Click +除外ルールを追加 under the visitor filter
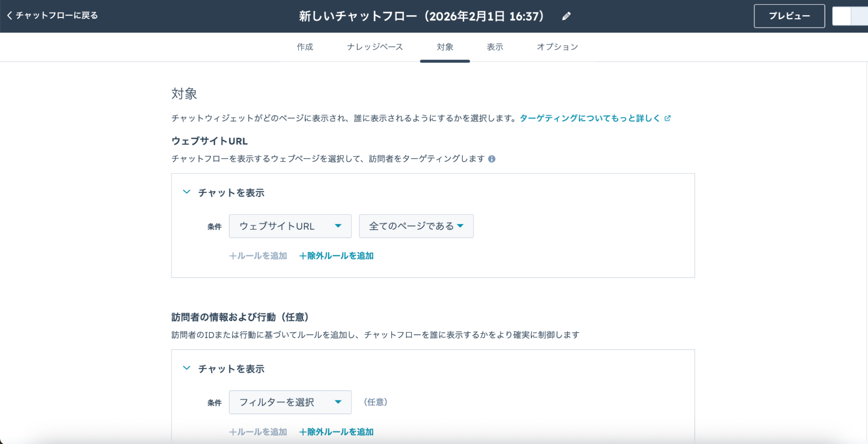Screen dimensions: 868x444 point(337,432)
